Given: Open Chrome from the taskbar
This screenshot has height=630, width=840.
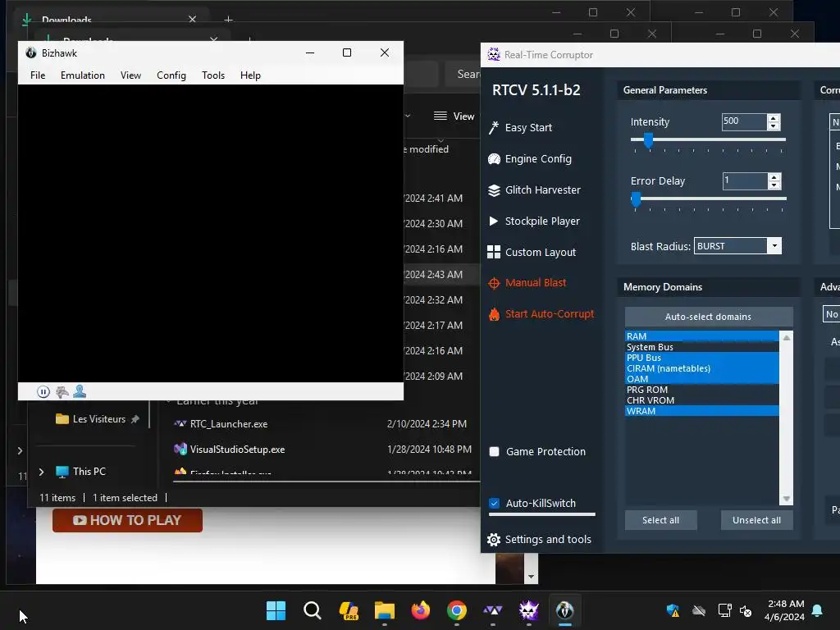Looking at the screenshot, I should (x=457, y=610).
